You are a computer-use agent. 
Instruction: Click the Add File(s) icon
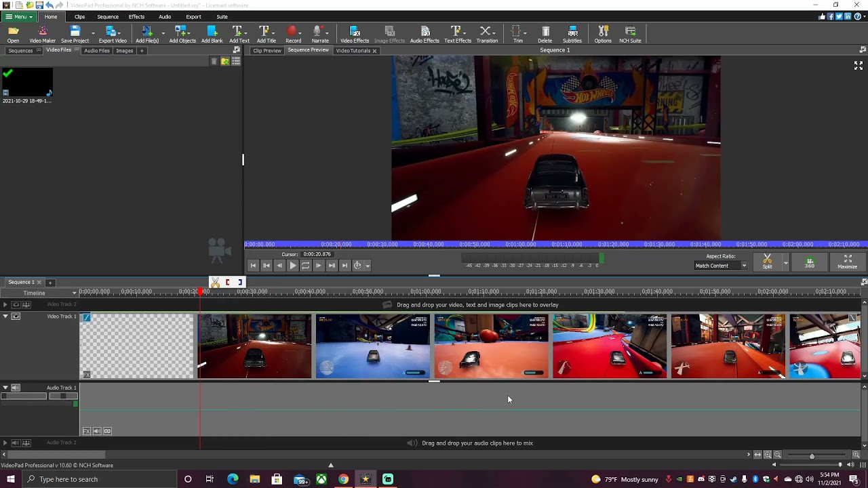(147, 35)
